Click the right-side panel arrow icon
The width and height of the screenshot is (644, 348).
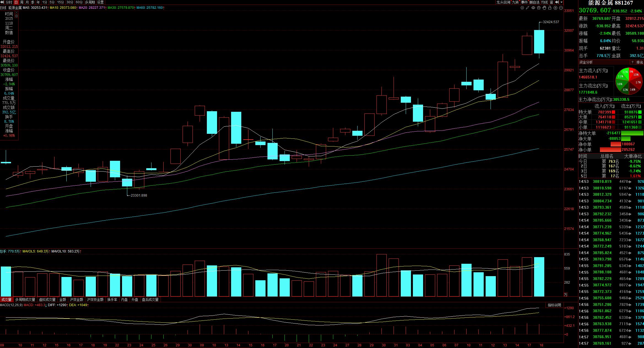[557, 2]
